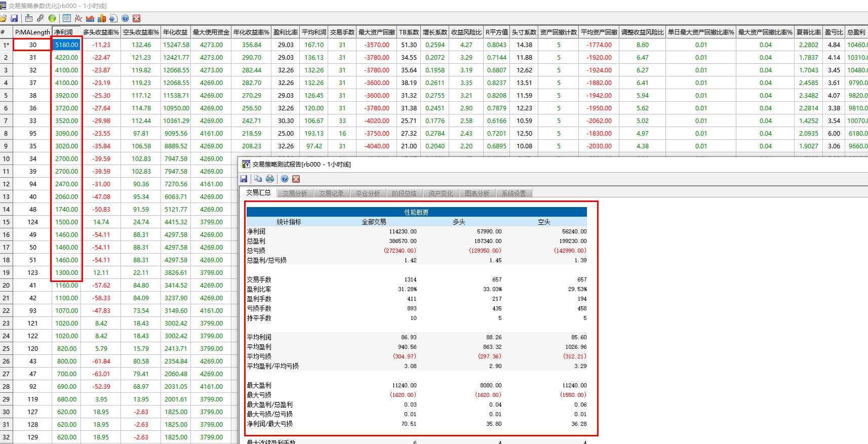This screenshot has height=444, width=868.
Task: Click the table import icon with green arrow
Action: coord(29,18)
